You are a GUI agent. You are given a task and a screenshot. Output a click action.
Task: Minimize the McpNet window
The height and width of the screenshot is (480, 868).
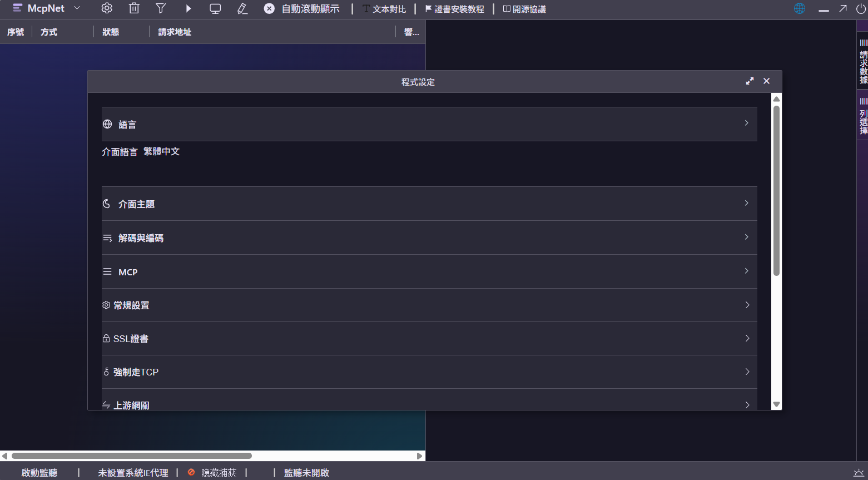[824, 9]
